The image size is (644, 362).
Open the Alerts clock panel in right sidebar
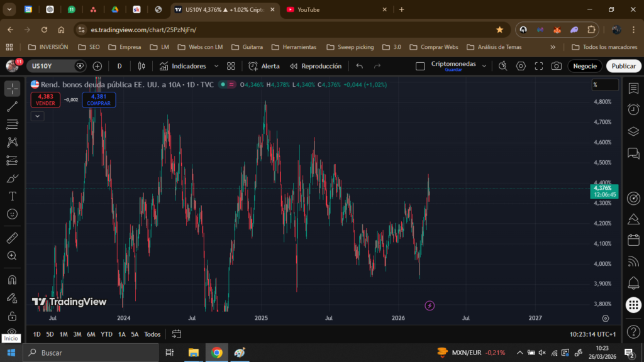coord(633,109)
